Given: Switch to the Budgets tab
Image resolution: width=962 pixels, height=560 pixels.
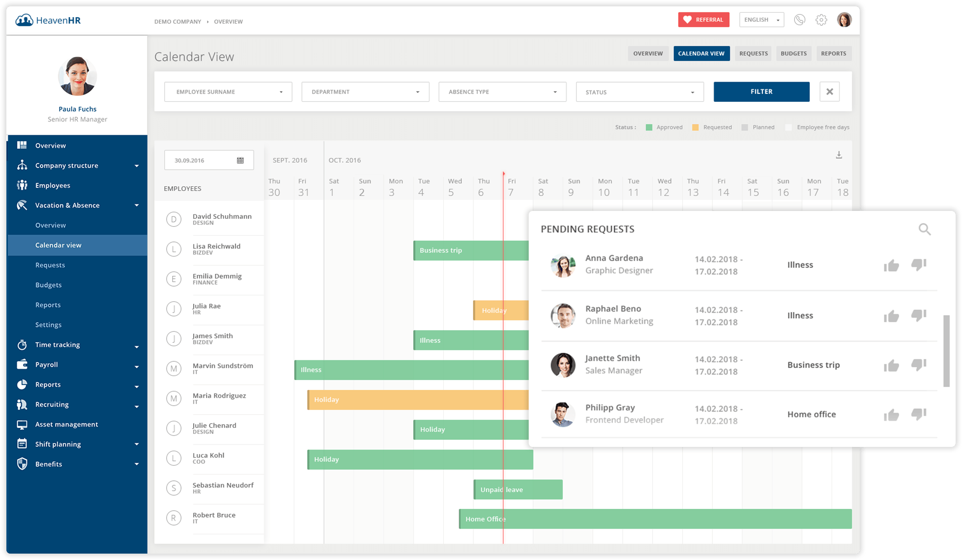Looking at the screenshot, I should click(x=794, y=54).
